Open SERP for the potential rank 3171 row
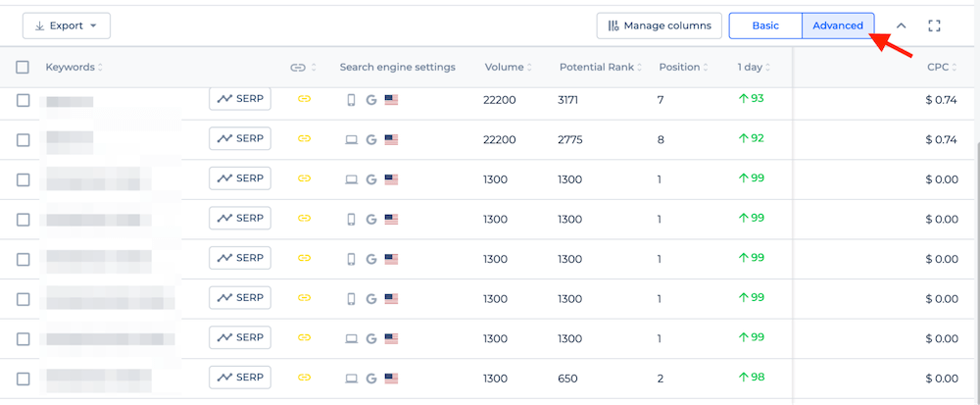The width and height of the screenshot is (980, 405). tap(240, 99)
